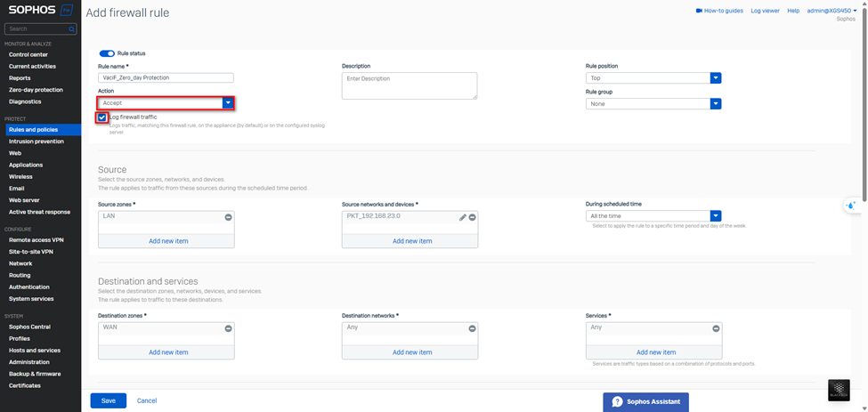Image resolution: width=868 pixels, height=412 pixels.
Task: Remove PKT_192.168.23.0 from source networks
Action: [472, 217]
